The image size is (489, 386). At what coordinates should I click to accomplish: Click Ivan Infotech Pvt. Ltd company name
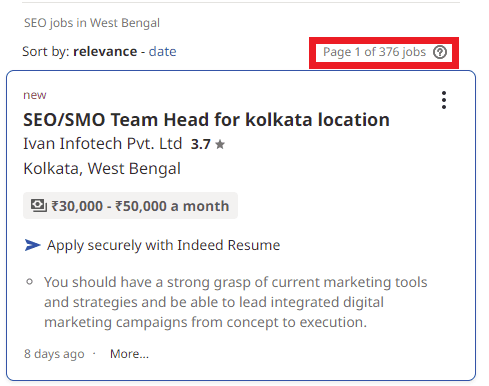point(103,144)
